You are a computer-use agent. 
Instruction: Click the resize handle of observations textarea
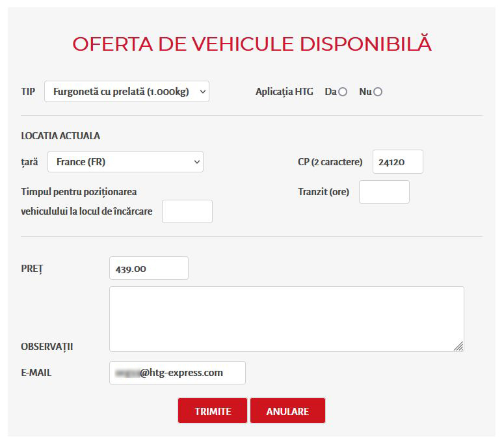coord(458,346)
